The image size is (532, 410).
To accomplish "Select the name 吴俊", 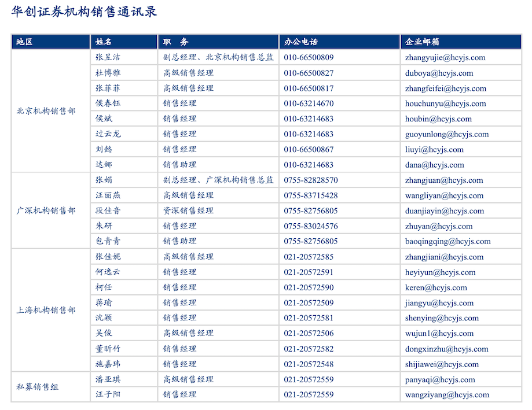I will pos(104,333).
